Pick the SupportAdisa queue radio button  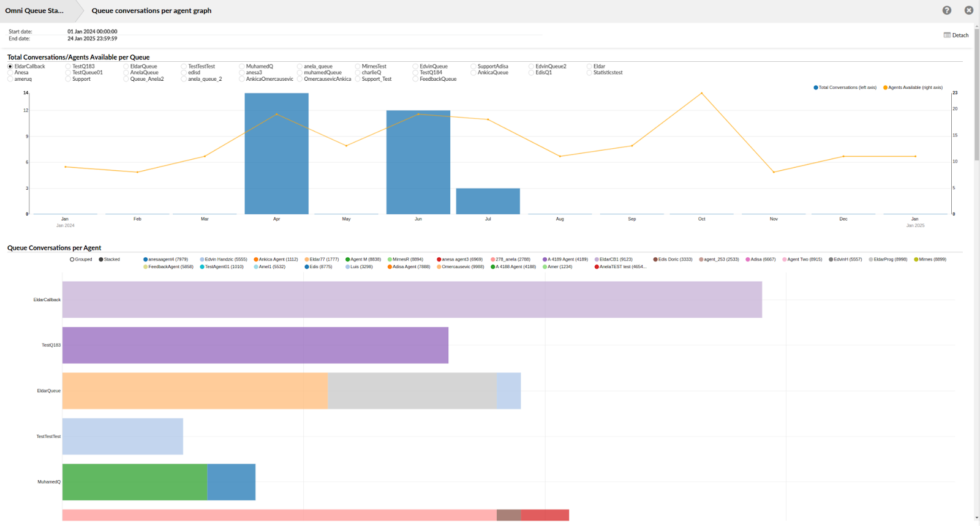pos(473,66)
